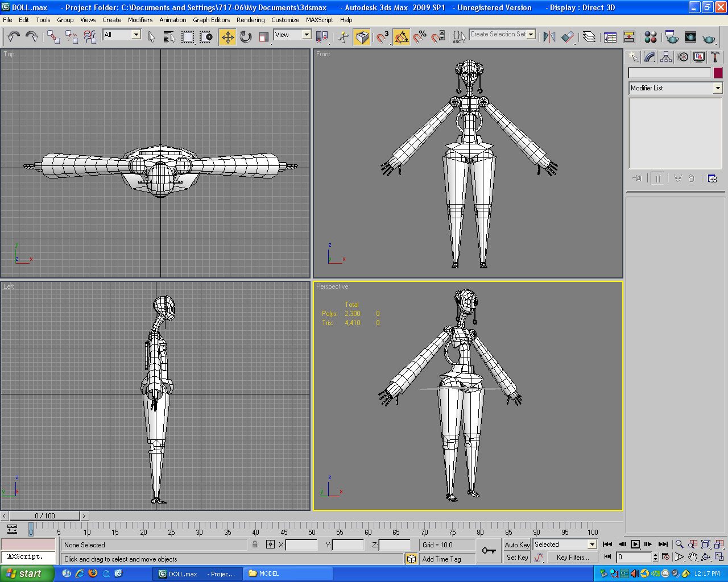Toggle Spinner Snap
The height and width of the screenshot is (582, 728).
pyautogui.click(x=438, y=37)
